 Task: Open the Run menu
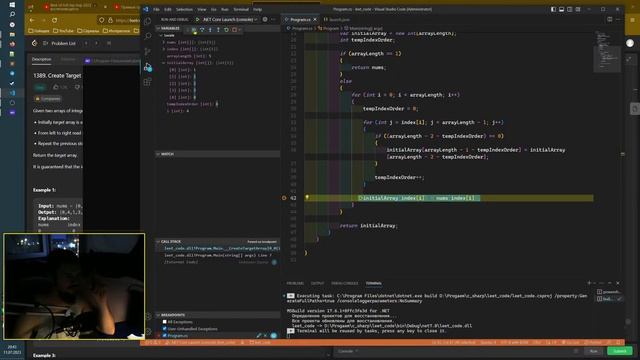click(x=225, y=9)
